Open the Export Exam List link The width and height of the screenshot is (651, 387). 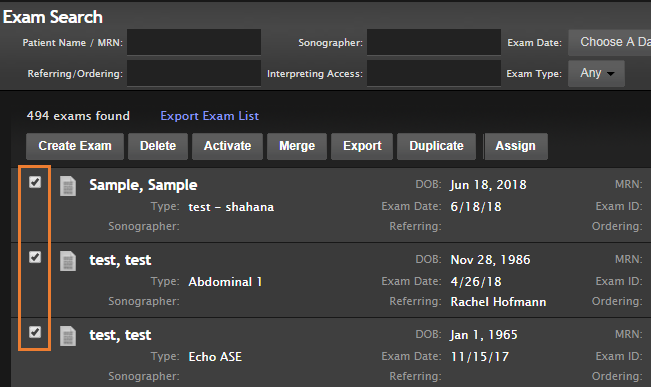point(210,116)
